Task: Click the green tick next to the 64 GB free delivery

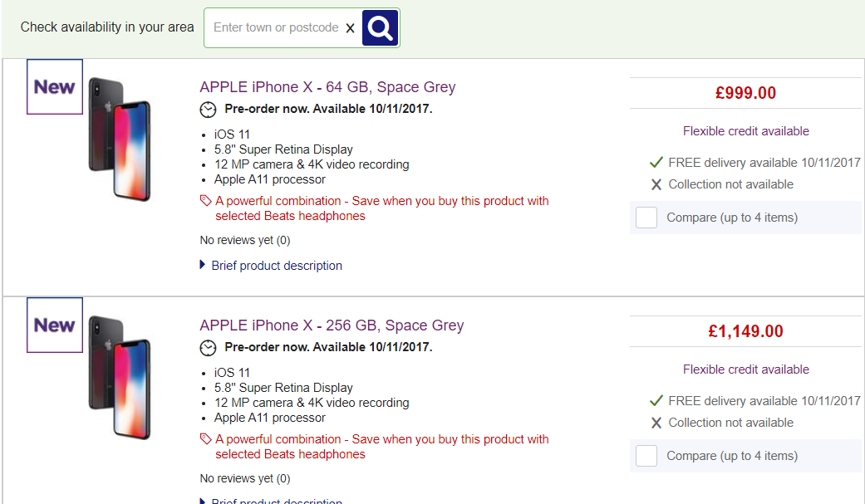Action: (656, 162)
